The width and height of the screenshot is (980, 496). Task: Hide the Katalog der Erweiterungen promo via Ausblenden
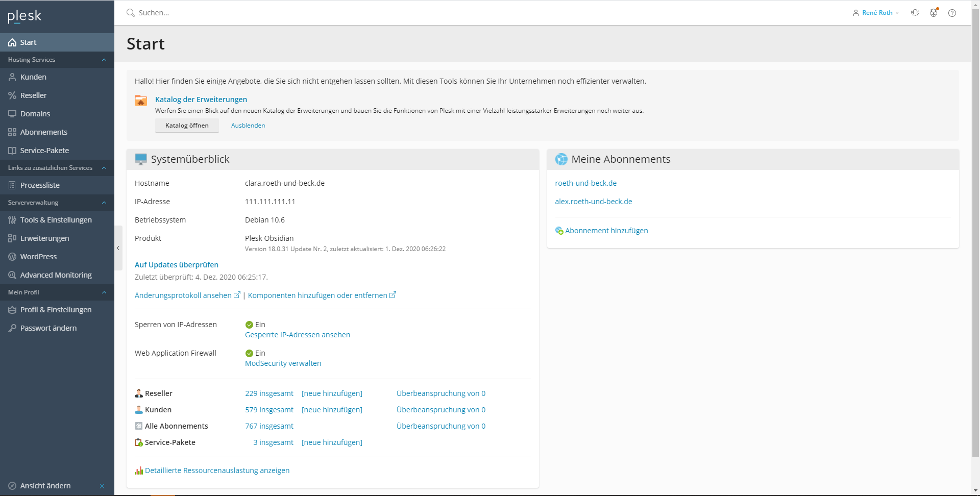[x=248, y=125]
